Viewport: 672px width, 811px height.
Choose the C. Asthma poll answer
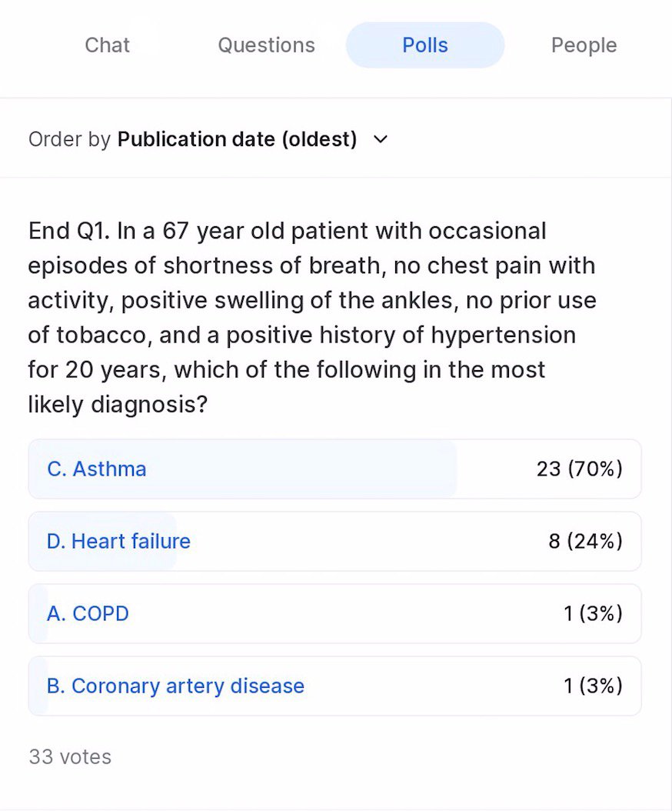coord(97,469)
